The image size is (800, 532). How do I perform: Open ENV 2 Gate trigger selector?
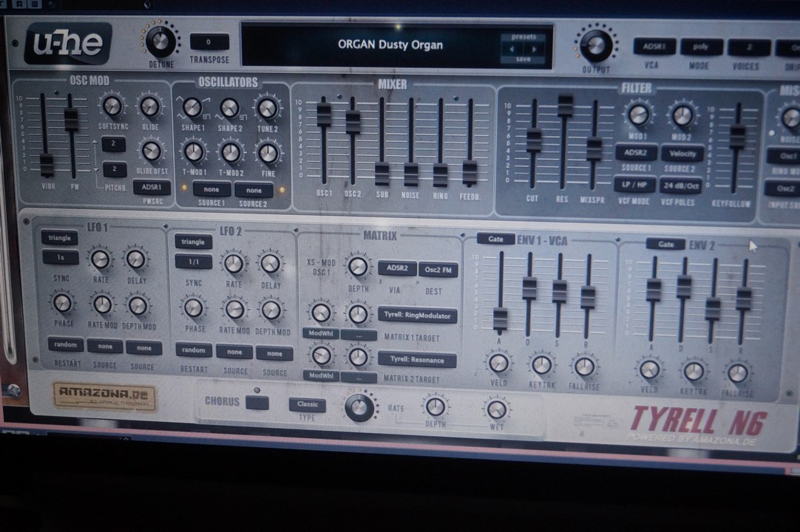665,244
